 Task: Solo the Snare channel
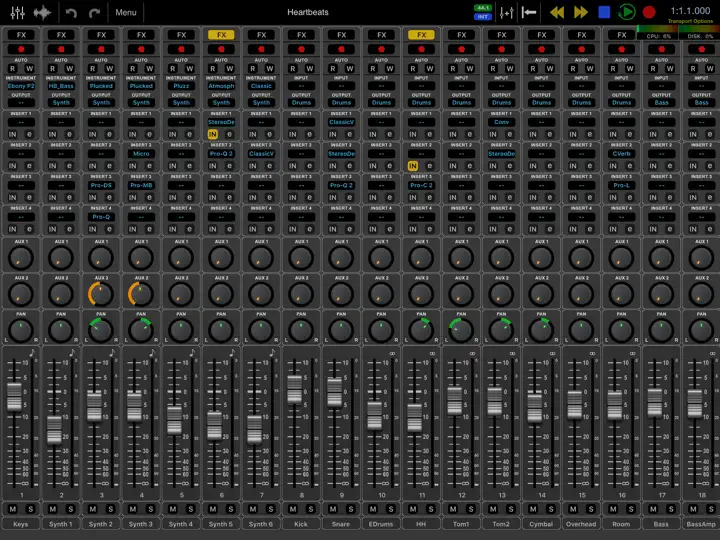(351, 509)
